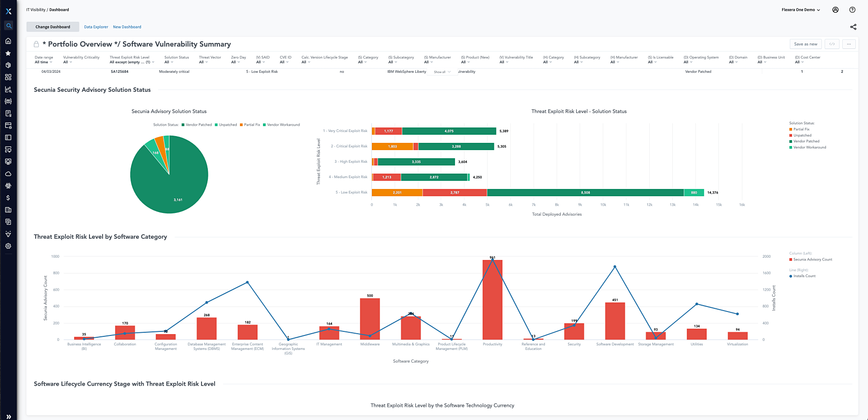
Task: Switch to the Data Explorer tab
Action: pos(96,27)
